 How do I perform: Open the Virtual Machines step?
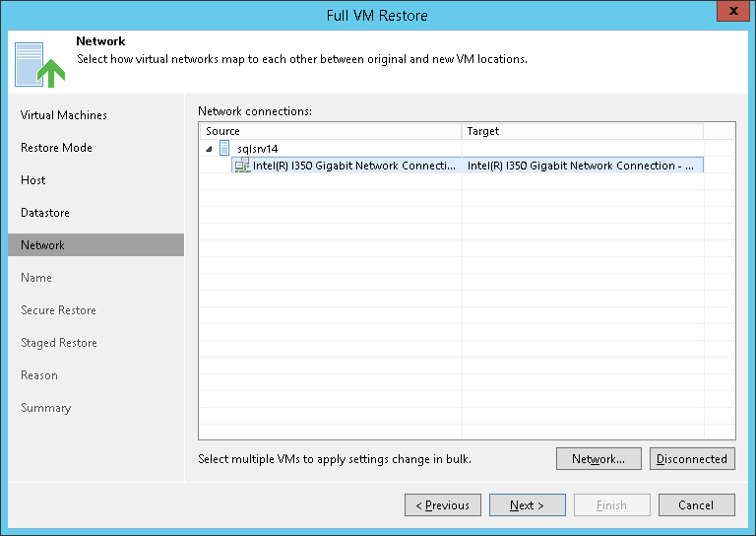pos(64,115)
